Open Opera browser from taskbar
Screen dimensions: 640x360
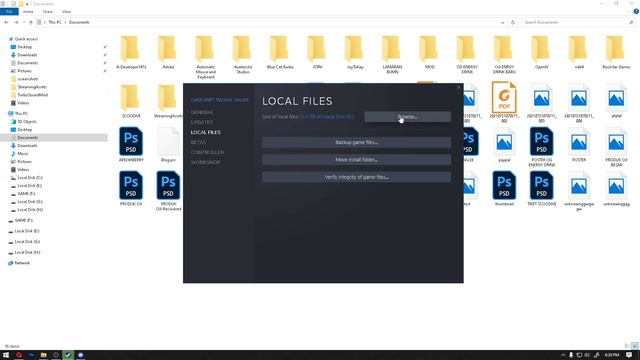pyautogui.click(x=18, y=355)
